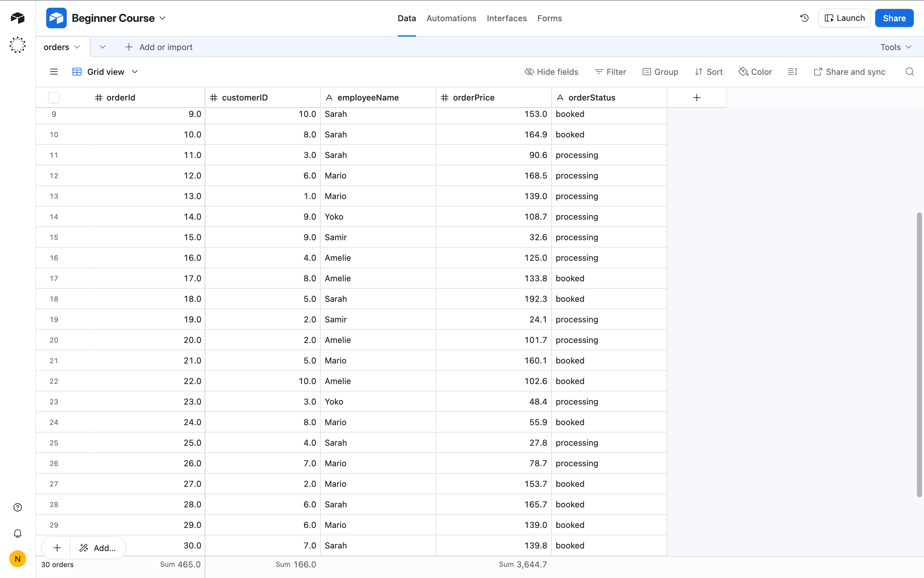Select the Amelie cell in row 22
Image resolution: width=924 pixels, height=578 pixels.
coord(378,381)
